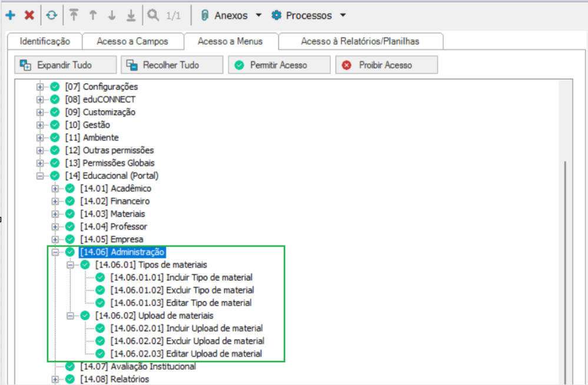Collapse the [14.06.02] Upload de materiais node
Image resolution: width=588 pixels, height=385 pixels.
(70, 316)
